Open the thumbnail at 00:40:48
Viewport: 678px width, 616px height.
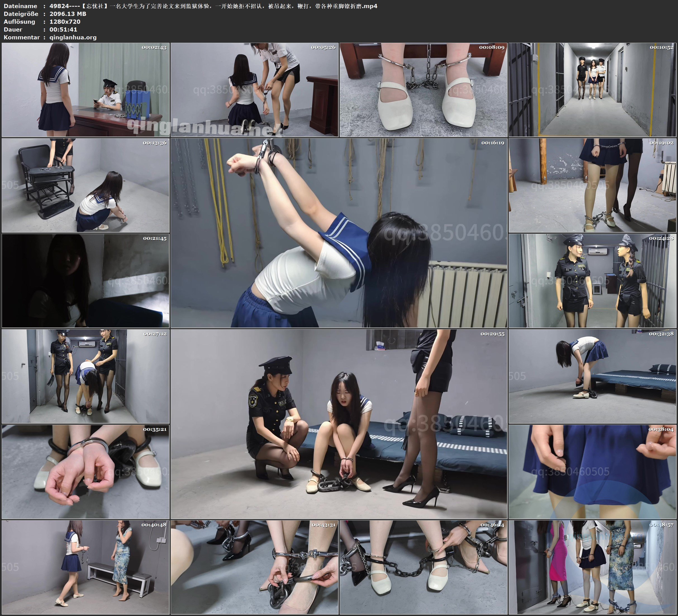tap(85, 567)
